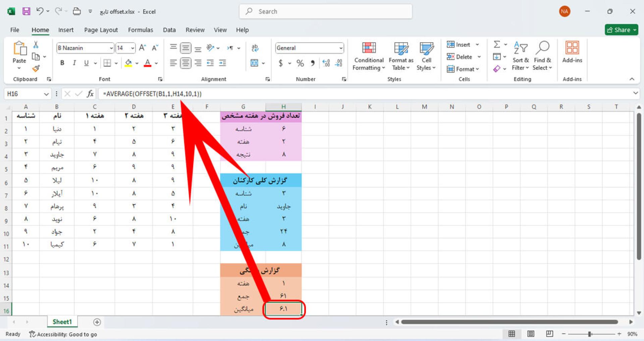644x341 pixels.
Task: Open Conditional Formatting menu
Action: [369, 56]
